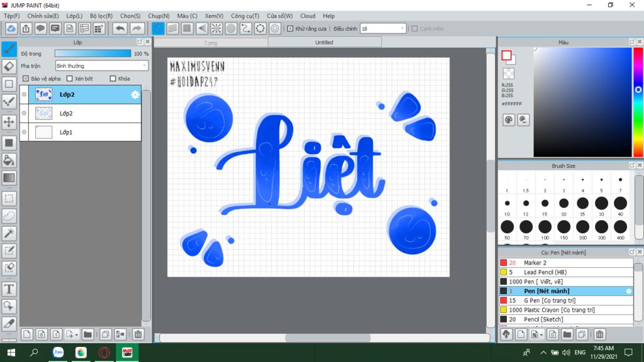Choose brush size 100 dot
Image resolution: width=644 pixels, height=362 pixels.
(545, 226)
